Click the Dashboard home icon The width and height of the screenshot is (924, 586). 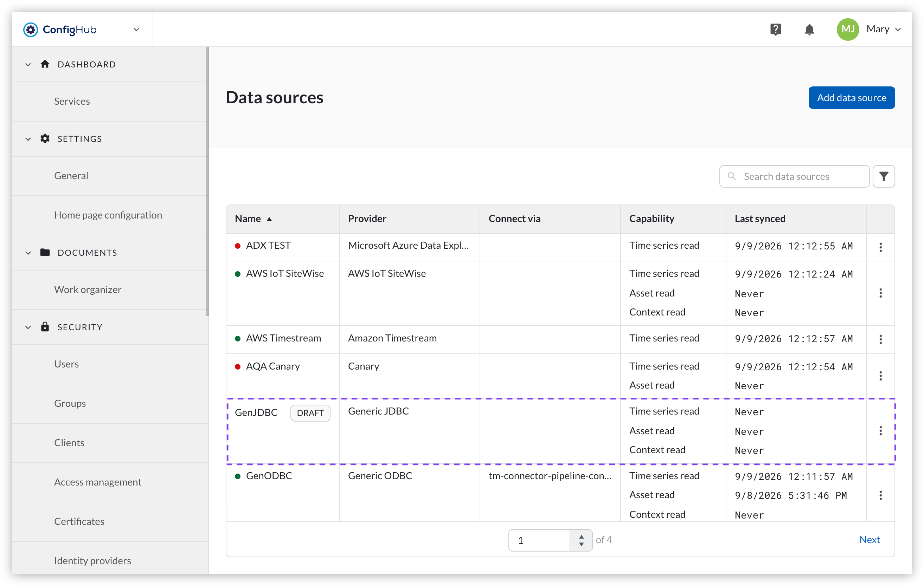click(x=45, y=64)
